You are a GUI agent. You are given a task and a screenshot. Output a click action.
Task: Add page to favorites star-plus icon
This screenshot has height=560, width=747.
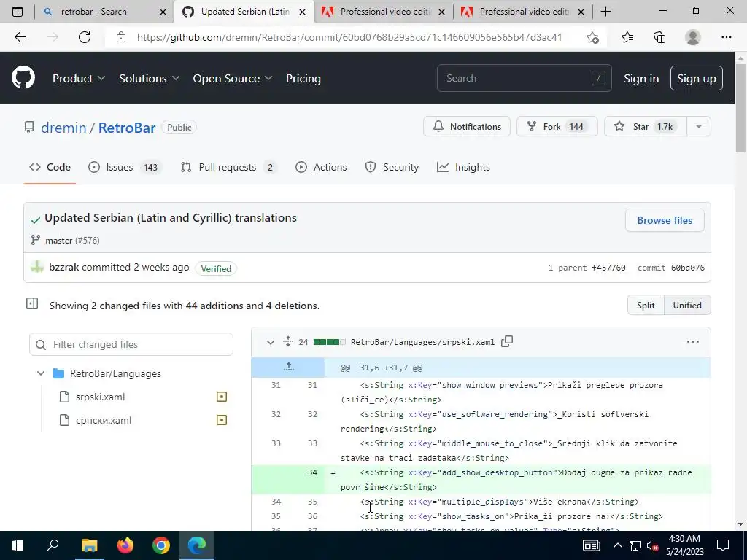592,37
